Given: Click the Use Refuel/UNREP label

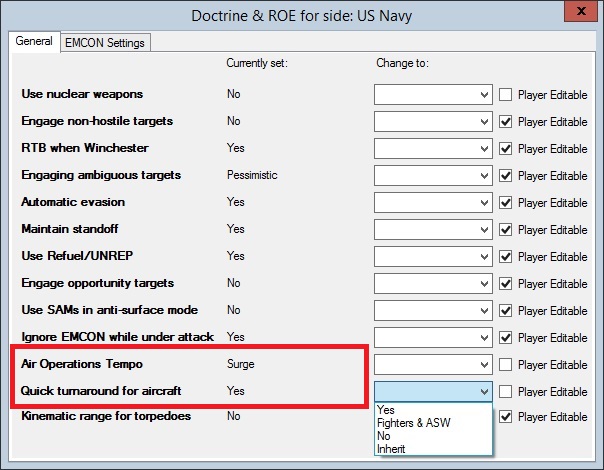Looking at the screenshot, I should [77, 255].
